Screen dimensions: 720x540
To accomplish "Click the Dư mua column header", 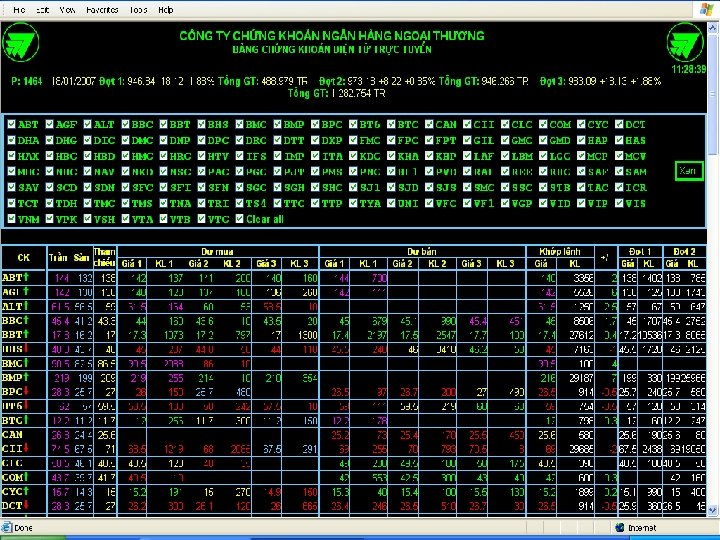I will pyautogui.click(x=217, y=252).
